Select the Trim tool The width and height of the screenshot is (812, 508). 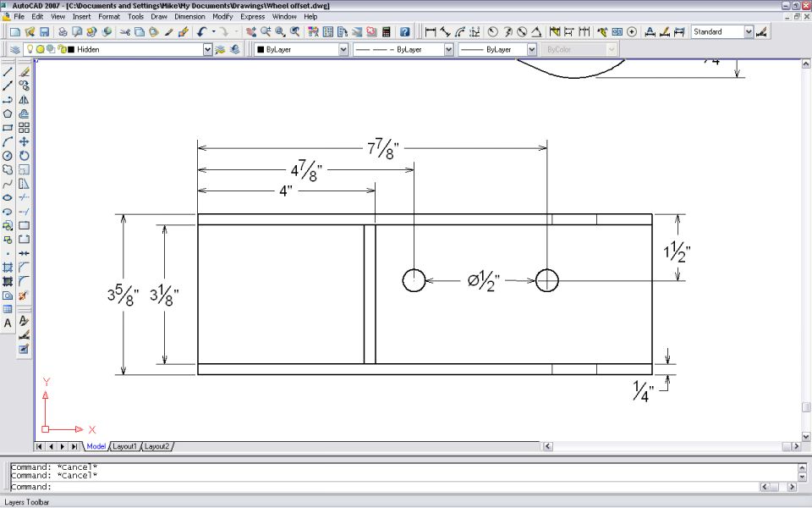24,197
